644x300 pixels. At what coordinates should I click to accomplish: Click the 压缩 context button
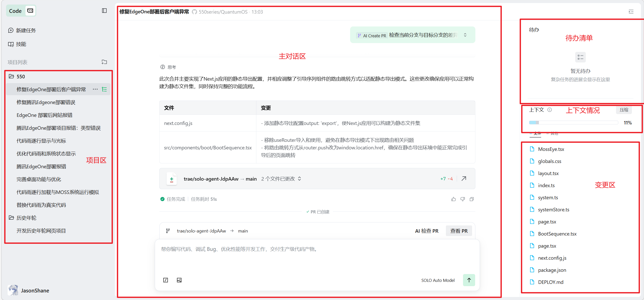[624, 110]
